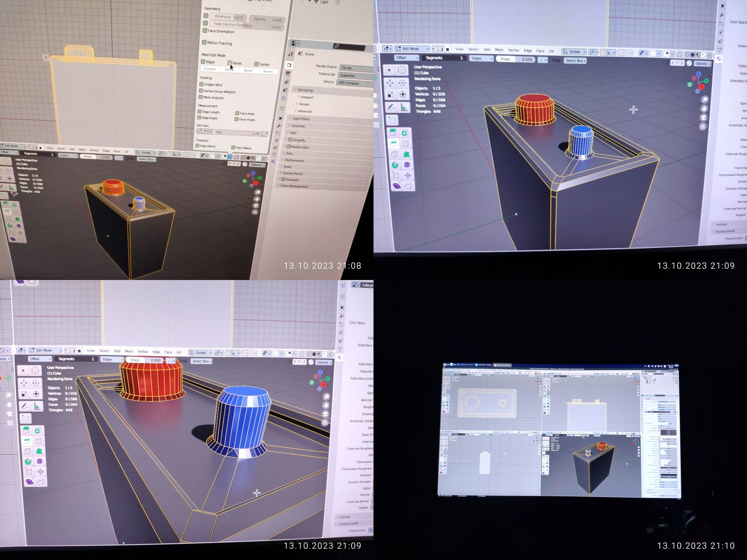
Task: Select the Rotate tool in the top-right photo
Action: coord(402,83)
